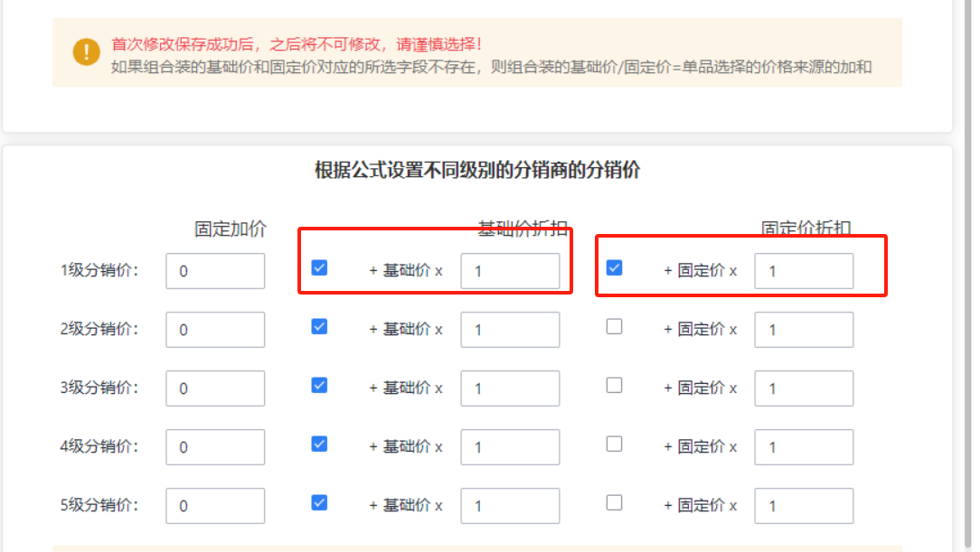Enable 2级分销价 固定价 checkbox

(614, 326)
